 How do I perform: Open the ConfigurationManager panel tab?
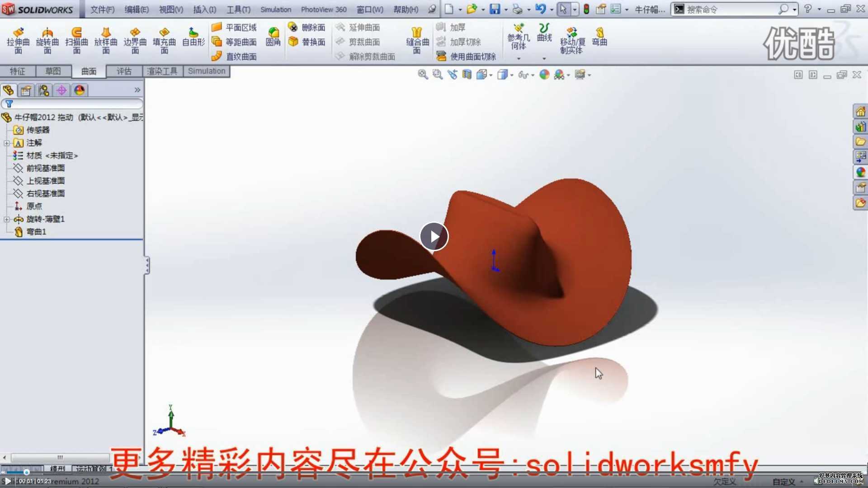tap(43, 90)
